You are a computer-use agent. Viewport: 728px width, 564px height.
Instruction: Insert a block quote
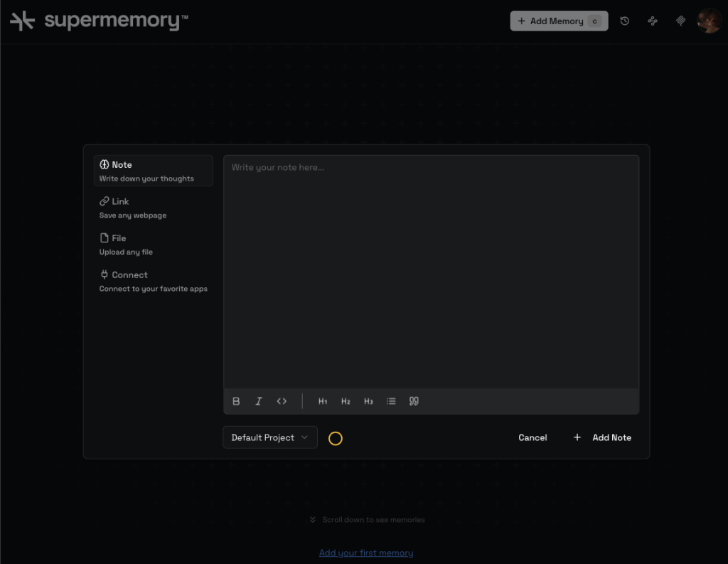[x=414, y=401]
